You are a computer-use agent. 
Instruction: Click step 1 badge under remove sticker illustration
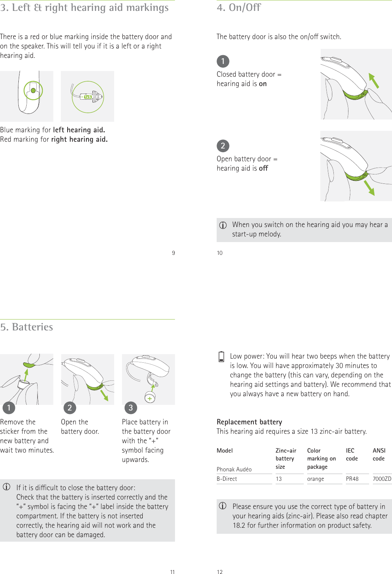(x=9, y=408)
